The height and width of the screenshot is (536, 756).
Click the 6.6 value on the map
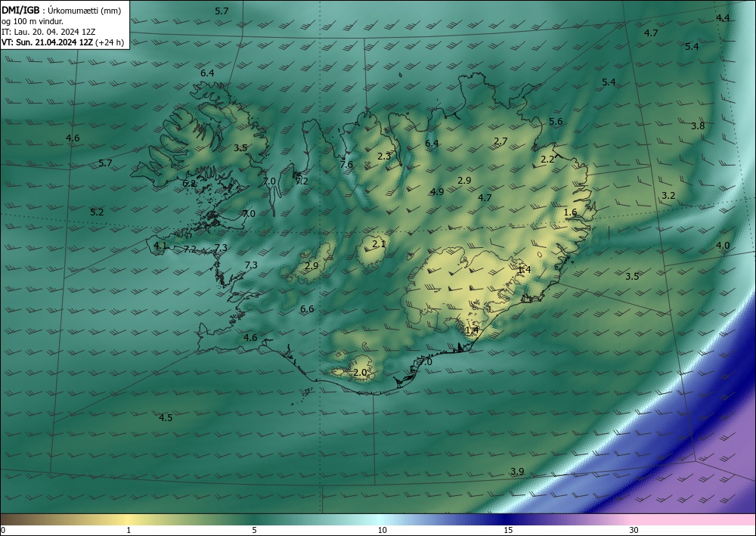[x=307, y=309]
